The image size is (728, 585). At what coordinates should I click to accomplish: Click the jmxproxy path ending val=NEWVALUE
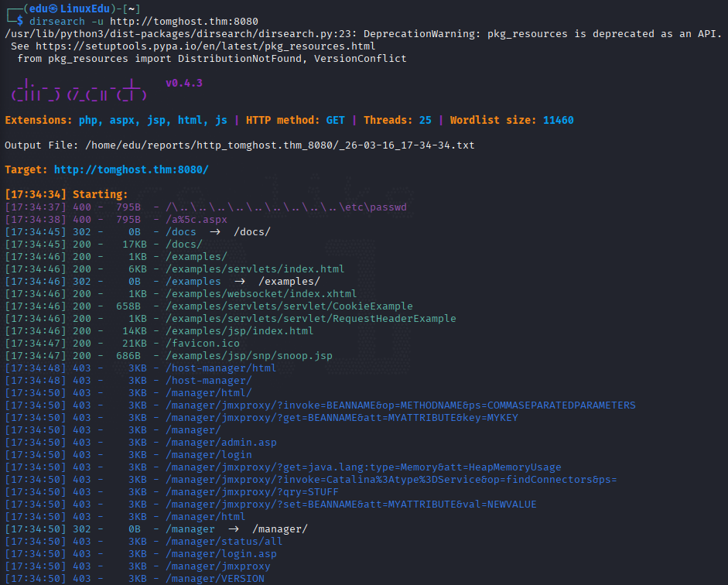[351, 505]
